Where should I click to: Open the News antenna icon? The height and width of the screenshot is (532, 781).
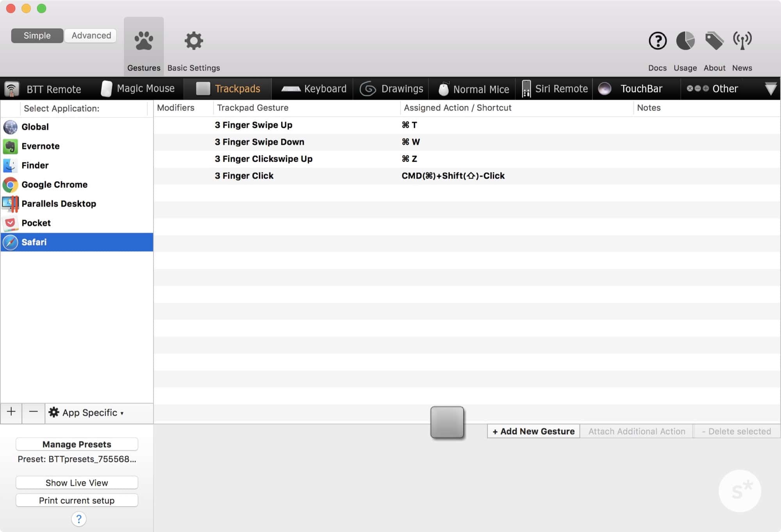742,41
